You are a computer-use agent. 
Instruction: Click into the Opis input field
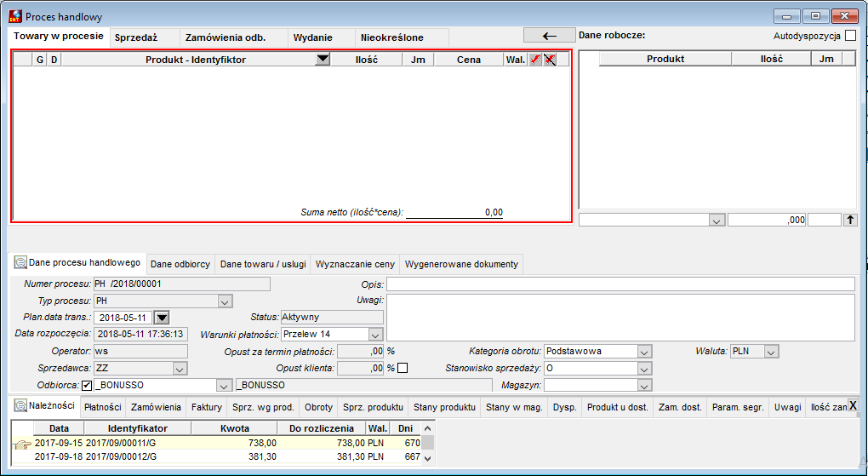pos(620,284)
